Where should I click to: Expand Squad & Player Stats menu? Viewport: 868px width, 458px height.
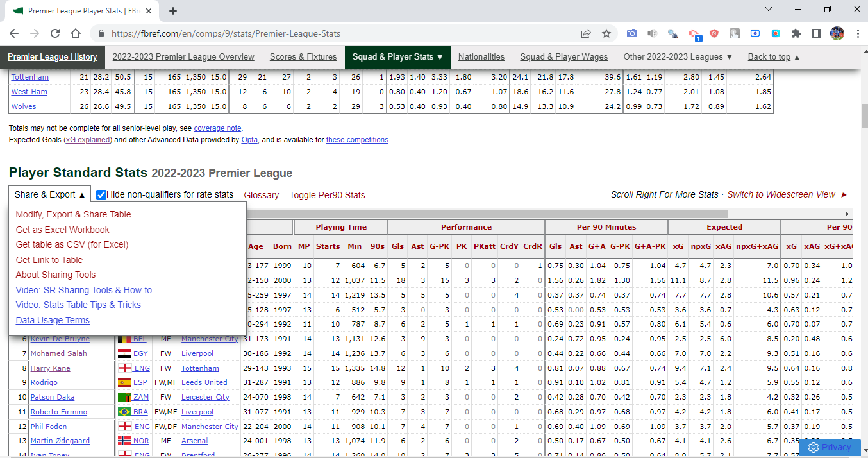click(397, 56)
